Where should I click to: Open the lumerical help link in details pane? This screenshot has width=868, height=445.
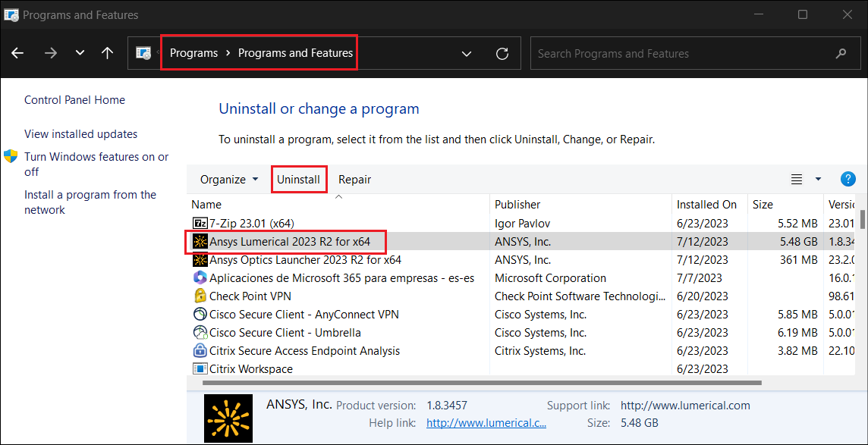coord(486,424)
